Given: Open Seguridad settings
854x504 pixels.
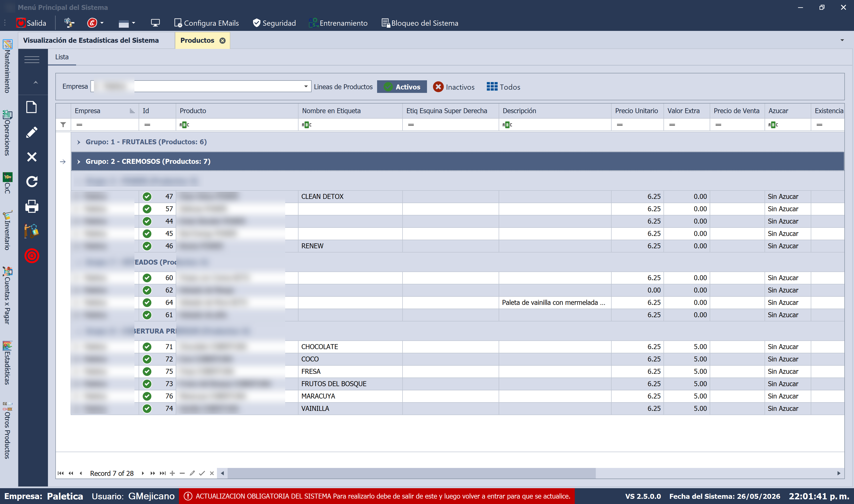Looking at the screenshot, I should pyautogui.click(x=275, y=23).
